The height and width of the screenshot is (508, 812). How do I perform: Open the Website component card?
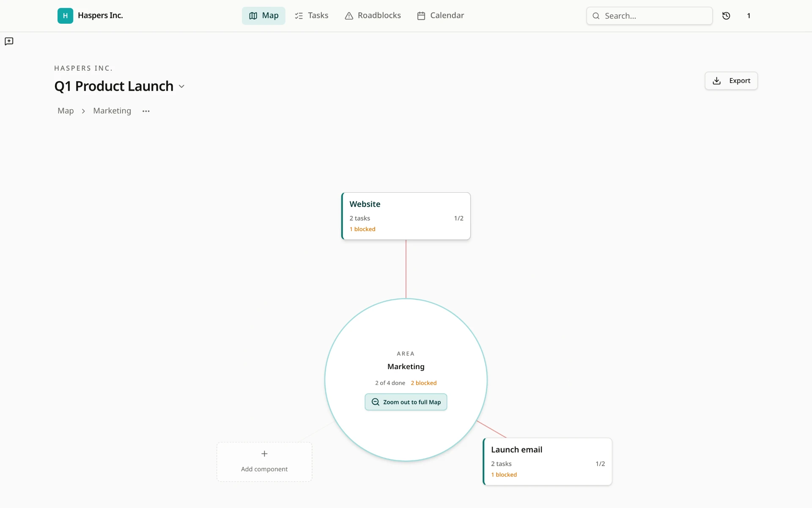[x=406, y=216]
